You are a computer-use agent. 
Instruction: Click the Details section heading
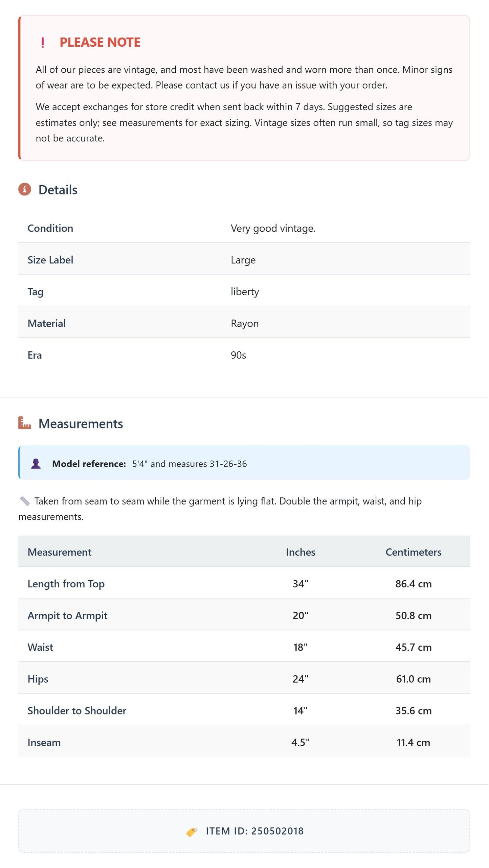pyautogui.click(x=58, y=190)
